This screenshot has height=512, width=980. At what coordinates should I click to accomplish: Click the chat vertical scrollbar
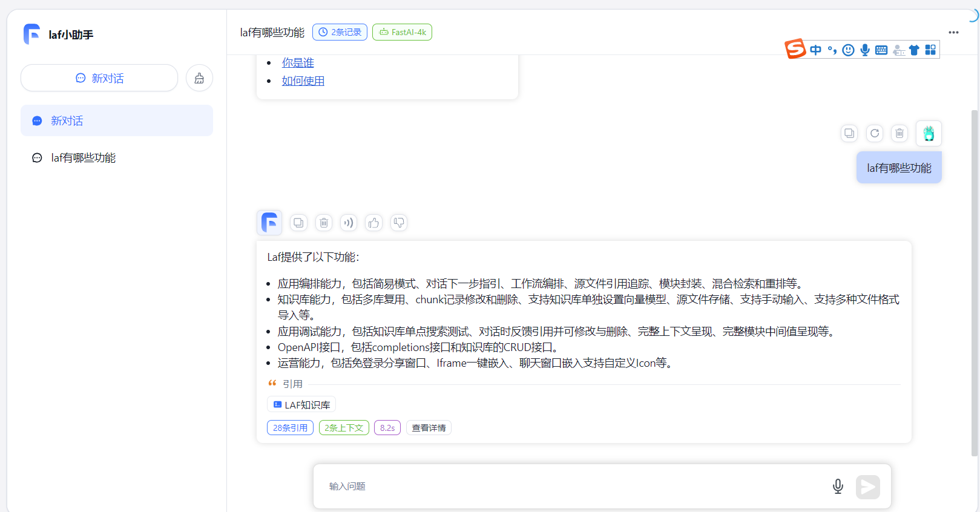(x=974, y=283)
